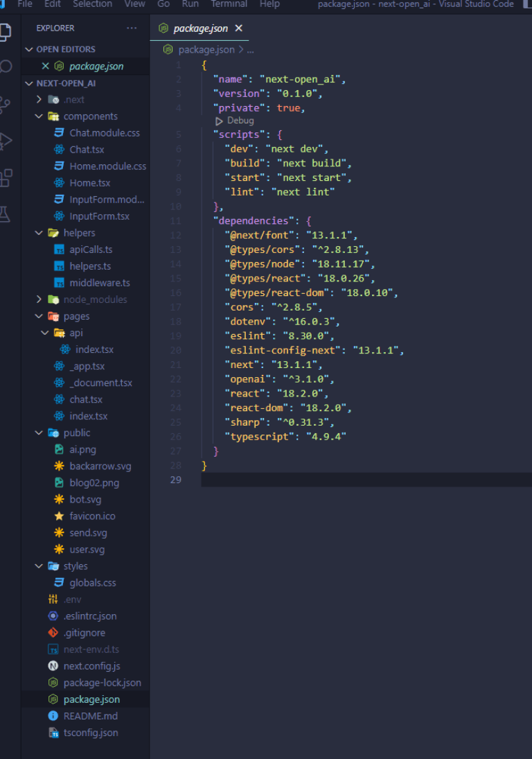
Task: Open Run and Debug view icon
Action: point(6,141)
